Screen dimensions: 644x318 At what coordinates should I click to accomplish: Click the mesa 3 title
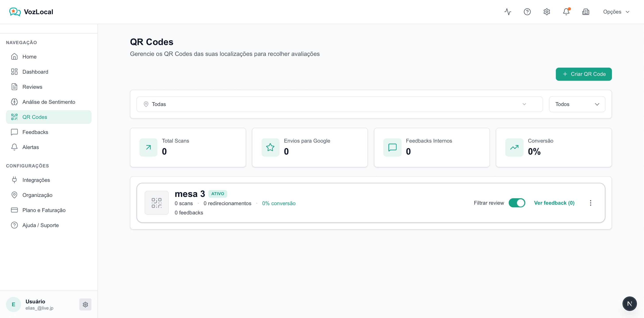click(190, 194)
